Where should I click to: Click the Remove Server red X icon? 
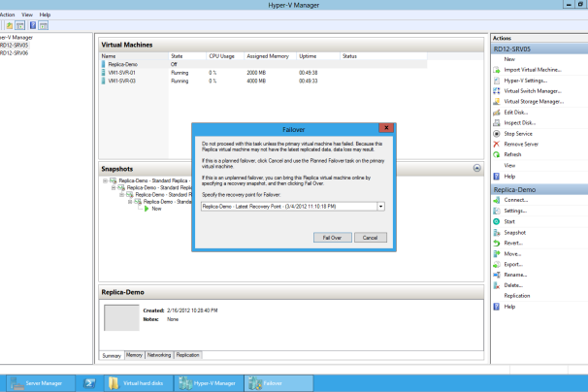click(497, 144)
